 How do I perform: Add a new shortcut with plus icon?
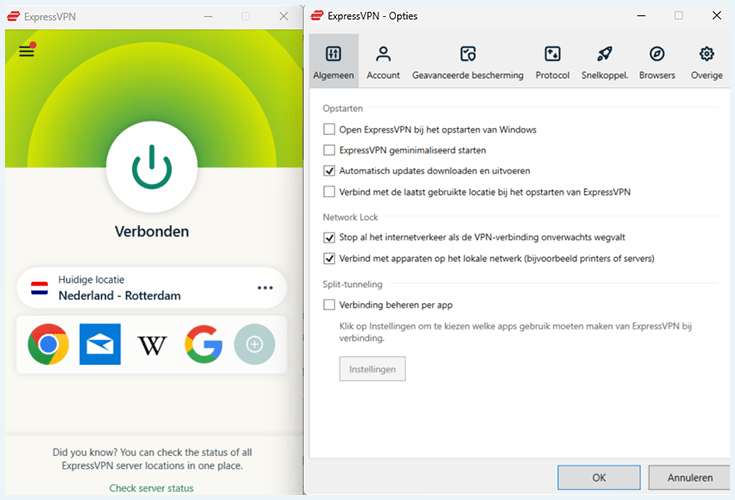[255, 344]
